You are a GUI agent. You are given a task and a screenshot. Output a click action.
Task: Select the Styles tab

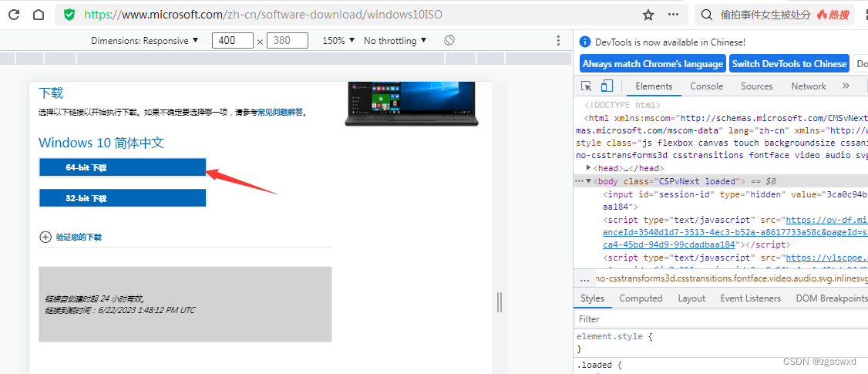tap(592, 298)
